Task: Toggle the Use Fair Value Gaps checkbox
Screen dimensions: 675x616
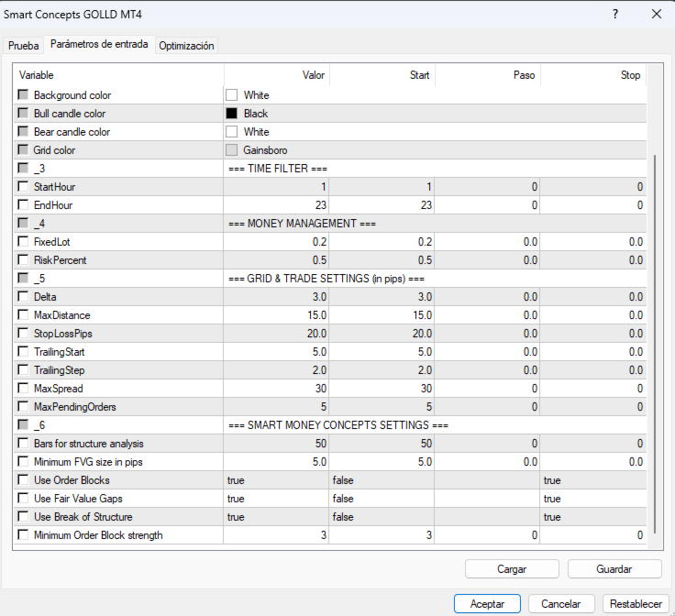Action: (23, 498)
